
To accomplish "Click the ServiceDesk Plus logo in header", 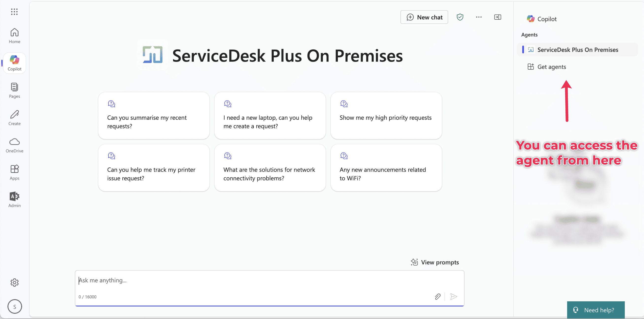I will [153, 55].
